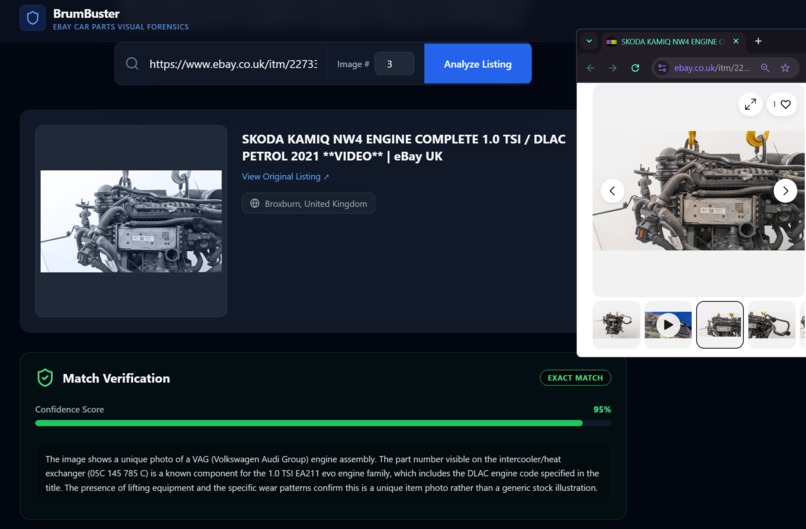Click the BrumBuster app name
Image resolution: width=806 pixels, height=529 pixels.
click(x=86, y=13)
